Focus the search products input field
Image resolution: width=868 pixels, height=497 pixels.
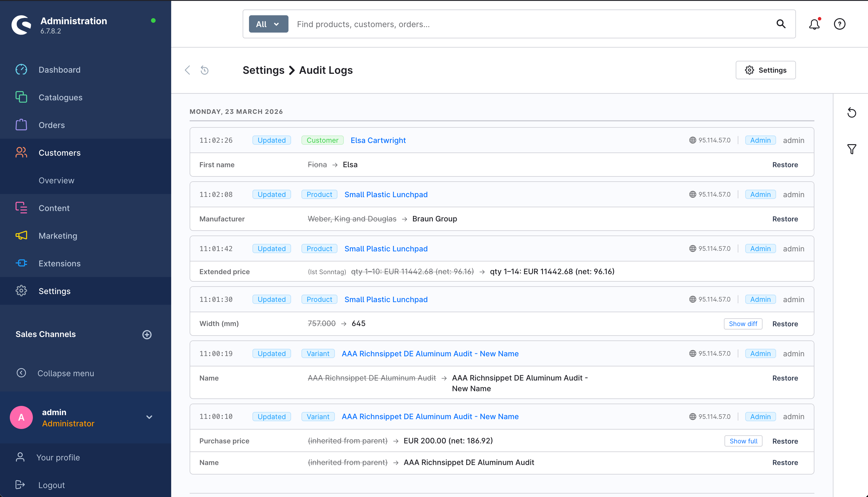pyautogui.click(x=532, y=24)
